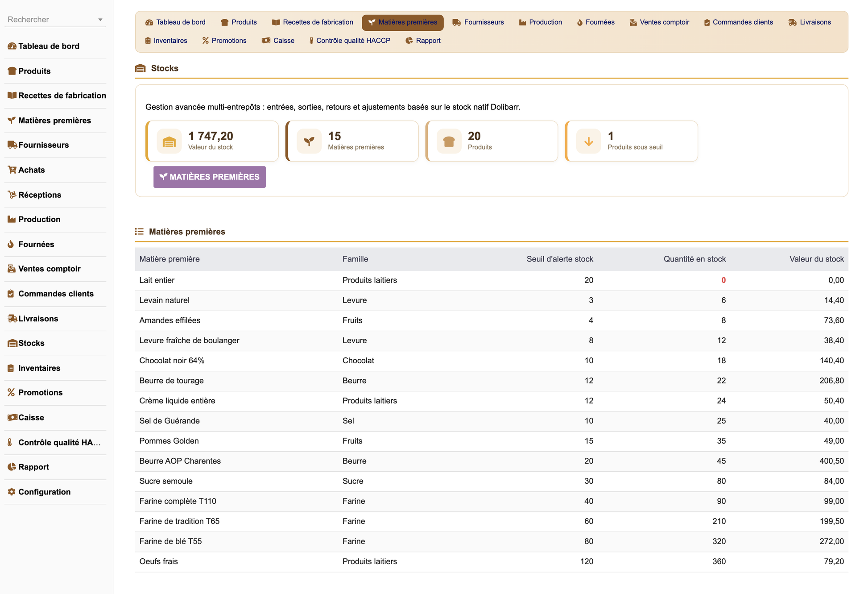
Task: Click Levure fraîche de boulanger entry
Action: coord(190,341)
